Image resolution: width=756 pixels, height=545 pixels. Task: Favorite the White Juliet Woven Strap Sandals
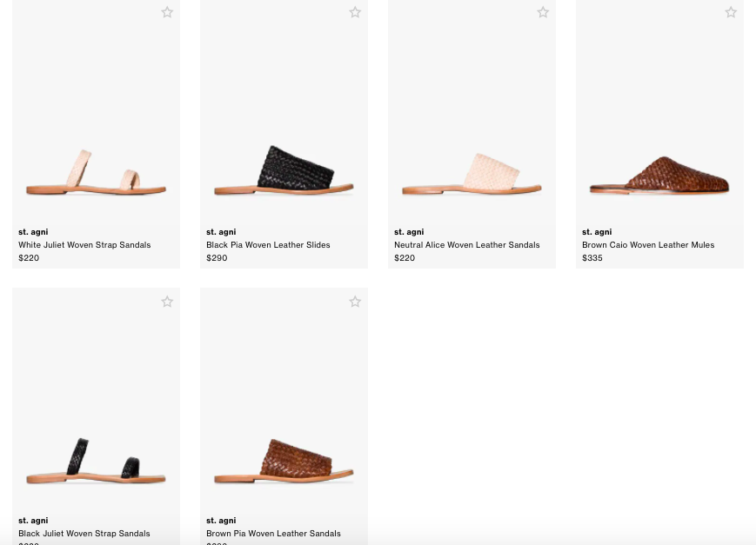click(167, 12)
